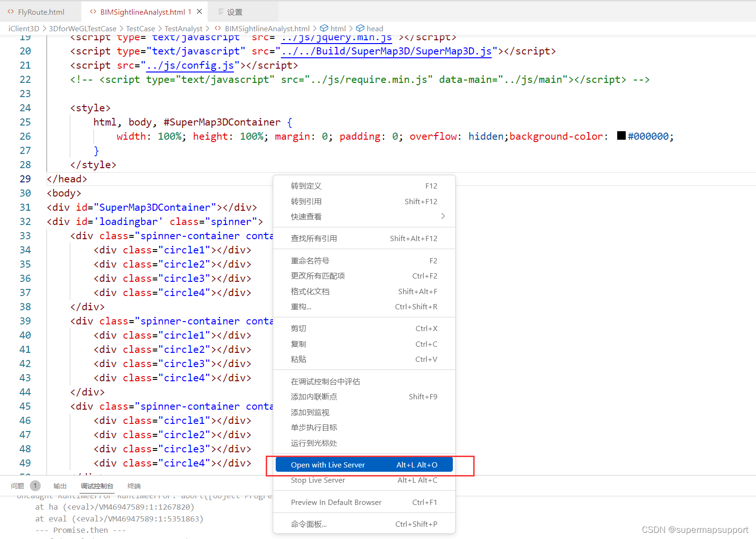The width and height of the screenshot is (756, 539).
Task: Choose 在调试控制台中评估 menu entry
Action: click(x=364, y=382)
